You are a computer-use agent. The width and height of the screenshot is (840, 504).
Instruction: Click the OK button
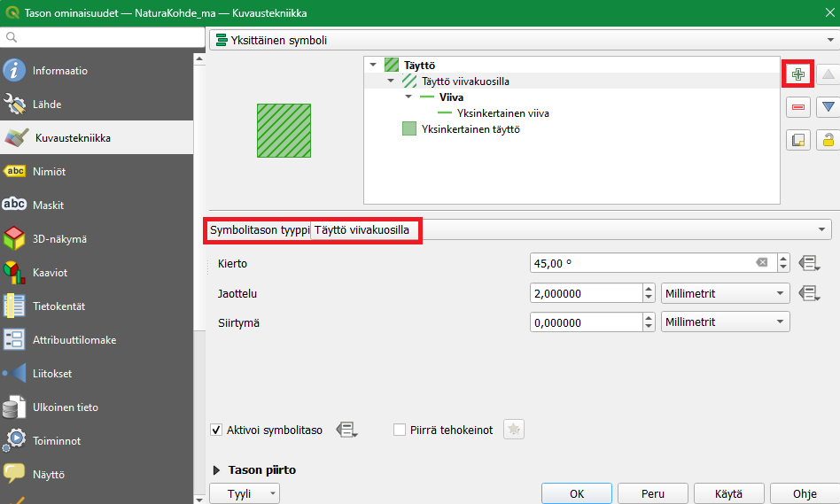pos(577,493)
